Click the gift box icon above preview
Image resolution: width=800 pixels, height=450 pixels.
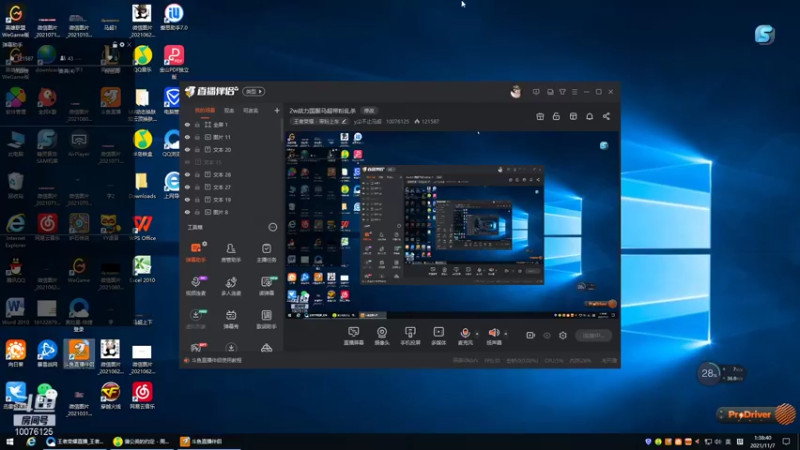[540, 116]
